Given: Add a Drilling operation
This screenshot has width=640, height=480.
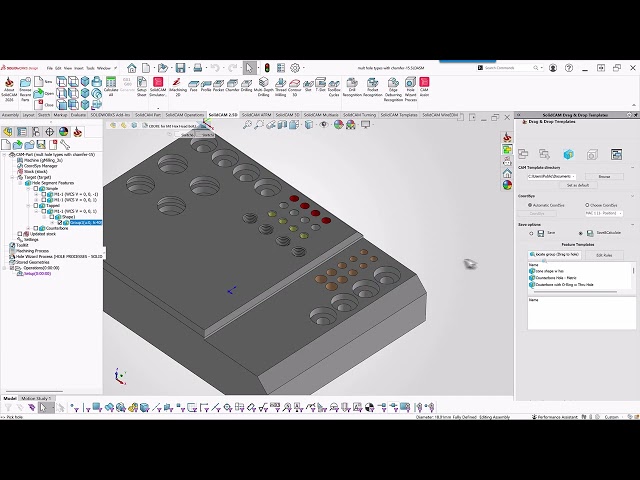Looking at the screenshot, I should [247, 86].
